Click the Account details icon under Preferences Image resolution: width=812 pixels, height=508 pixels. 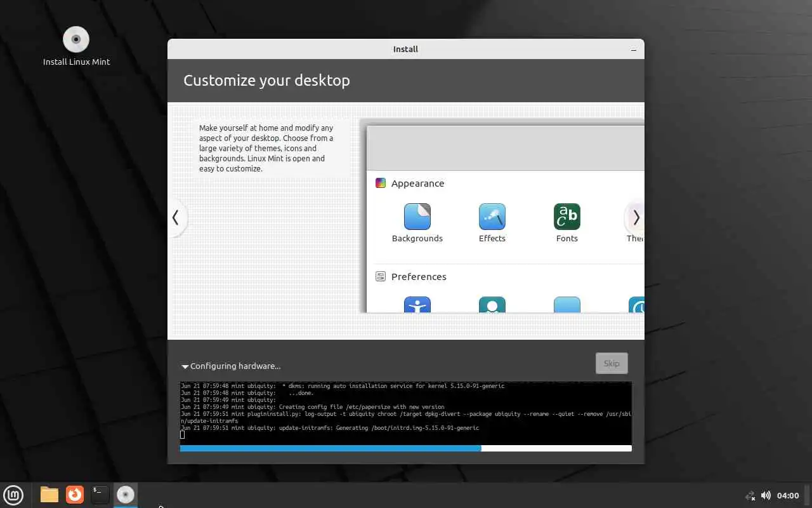(x=492, y=305)
